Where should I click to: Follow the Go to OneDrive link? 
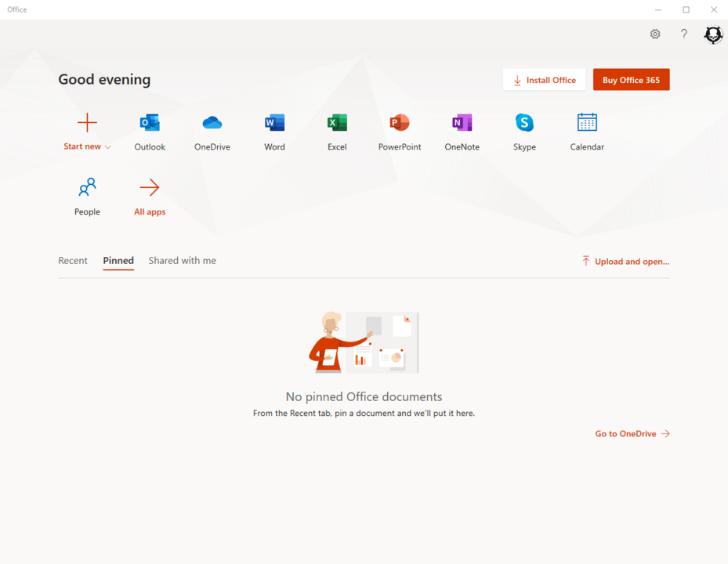(632, 433)
